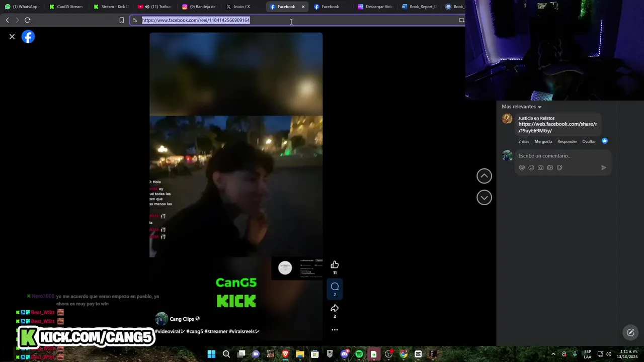The width and height of the screenshot is (644, 362).
Task: Go to the previous reel with the up chevron
Action: [x=484, y=176]
